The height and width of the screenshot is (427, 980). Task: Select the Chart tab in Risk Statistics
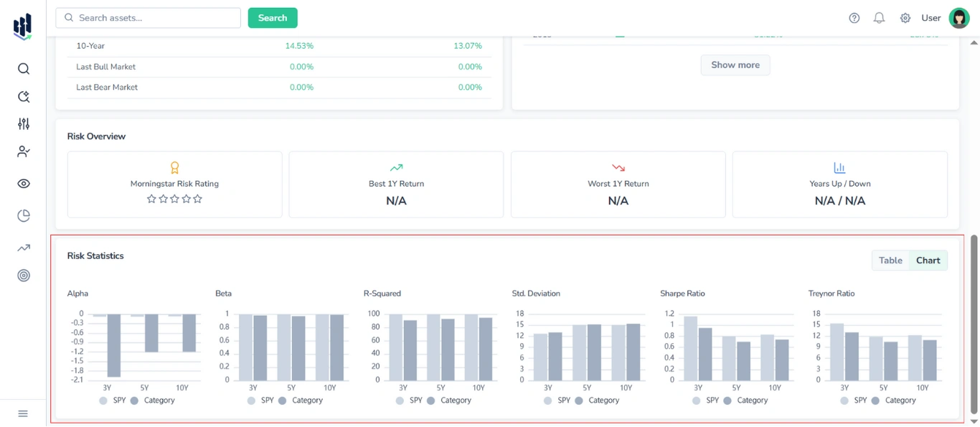[928, 260]
